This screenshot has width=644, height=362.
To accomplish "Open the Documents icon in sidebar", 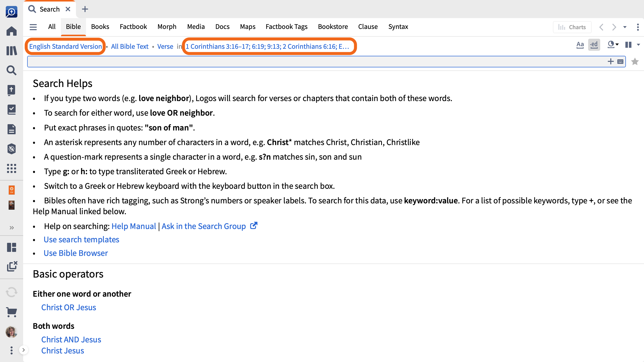I will click(12, 129).
